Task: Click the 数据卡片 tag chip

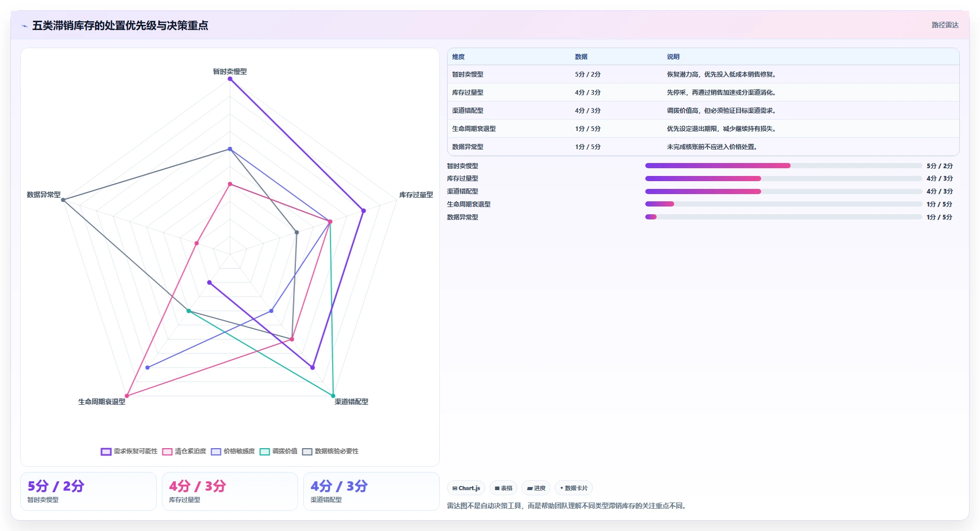Action: click(x=574, y=488)
